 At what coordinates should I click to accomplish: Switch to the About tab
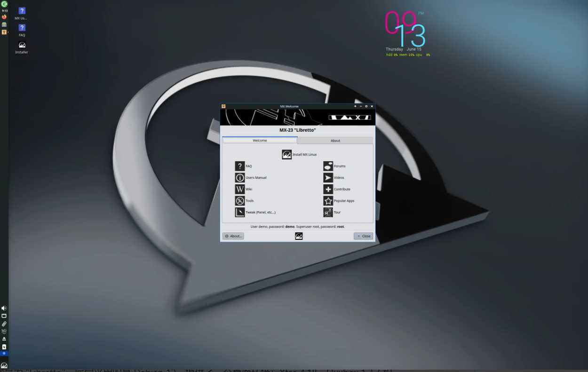[335, 140]
